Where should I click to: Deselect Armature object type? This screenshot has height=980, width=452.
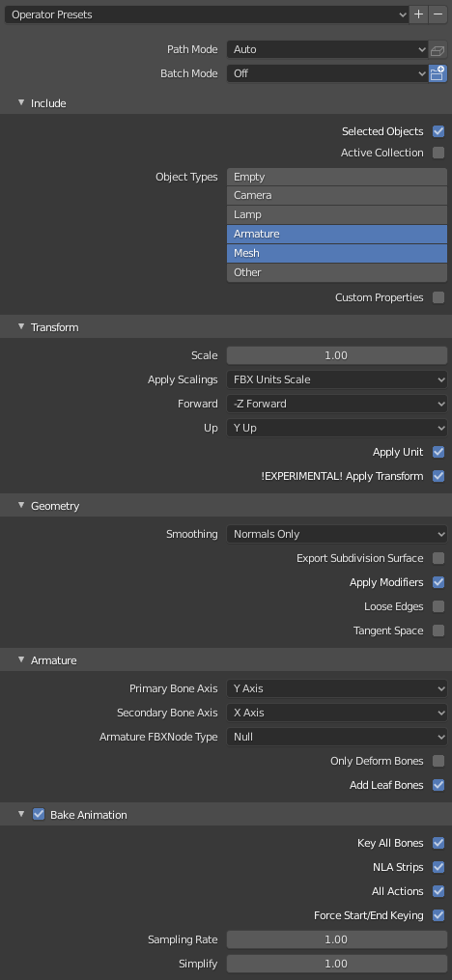(x=337, y=234)
